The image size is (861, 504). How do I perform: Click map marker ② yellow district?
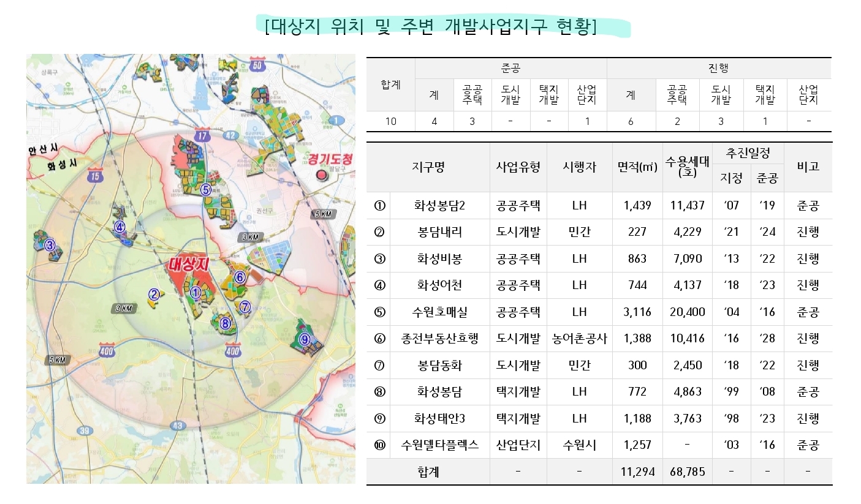point(154,295)
